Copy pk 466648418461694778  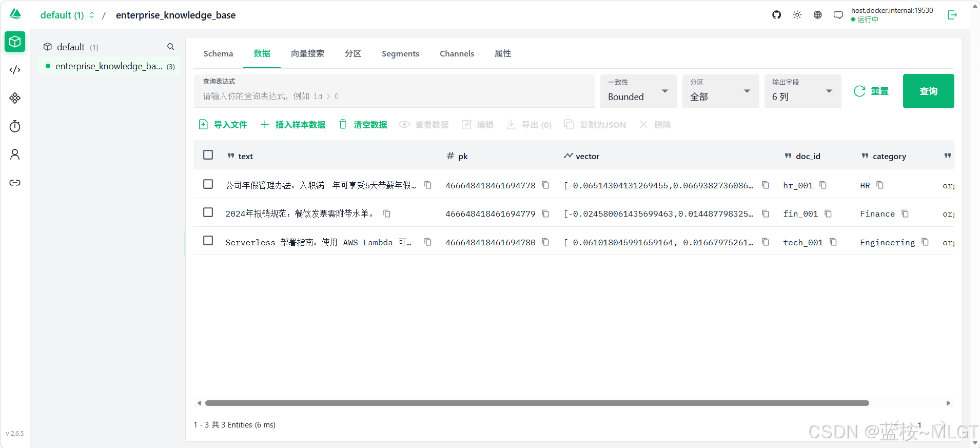coord(545,185)
